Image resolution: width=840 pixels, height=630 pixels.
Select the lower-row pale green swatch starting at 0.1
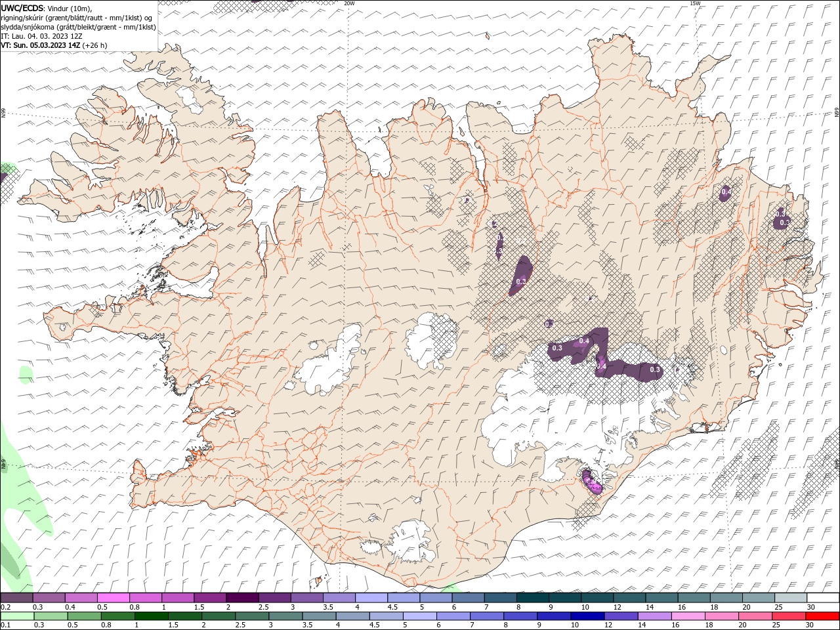(x=16, y=616)
